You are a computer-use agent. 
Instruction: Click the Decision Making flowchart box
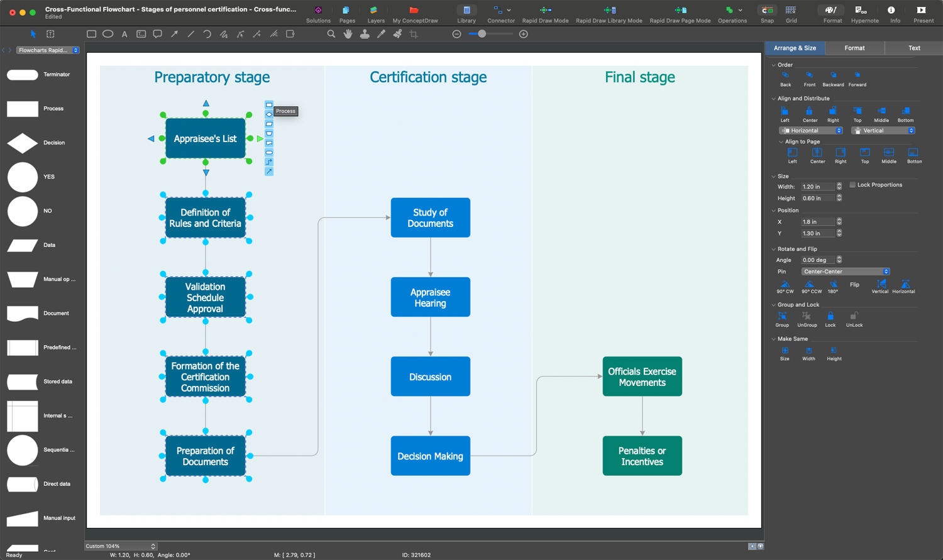[430, 456]
